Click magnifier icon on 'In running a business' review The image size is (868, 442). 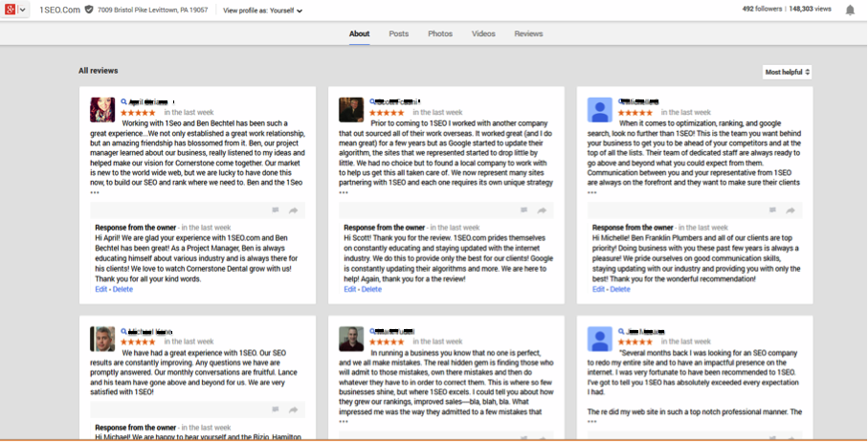(372, 331)
